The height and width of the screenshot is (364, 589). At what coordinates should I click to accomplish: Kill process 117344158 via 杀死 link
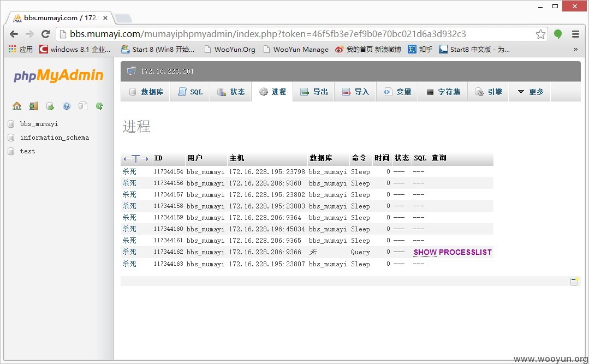(x=129, y=206)
